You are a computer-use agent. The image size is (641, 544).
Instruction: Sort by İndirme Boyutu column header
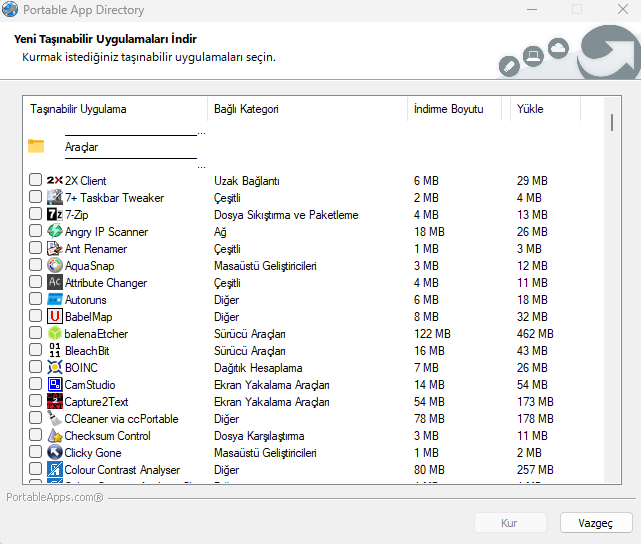(455, 109)
